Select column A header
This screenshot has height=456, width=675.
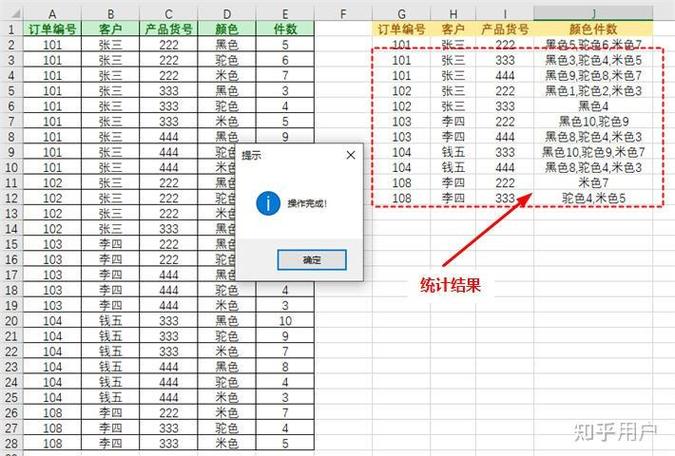click(x=52, y=14)
